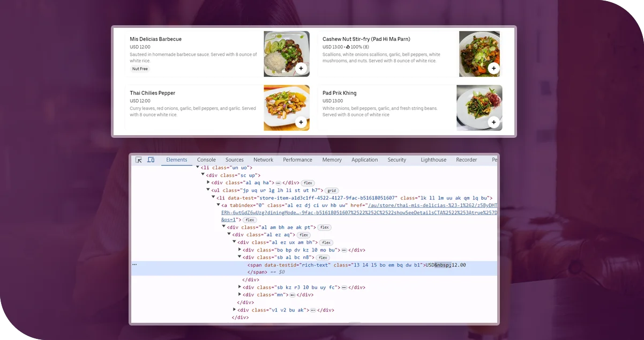Click plus icon on Pad Prik Khing

(493, 123)
